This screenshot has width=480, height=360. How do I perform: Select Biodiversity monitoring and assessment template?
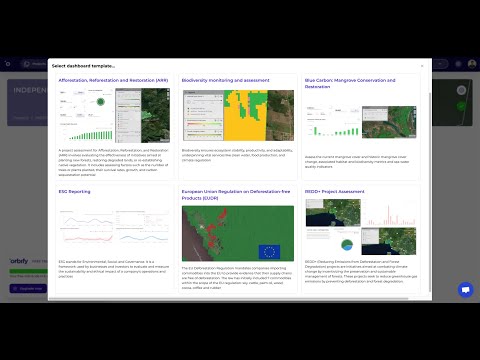(x=226, y=80)
